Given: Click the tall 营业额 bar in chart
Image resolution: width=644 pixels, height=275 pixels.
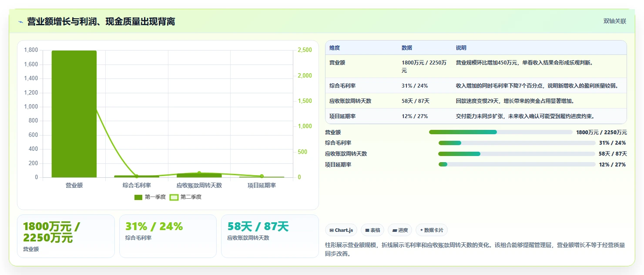Looking at the screenshot, I should pos(74,114).
